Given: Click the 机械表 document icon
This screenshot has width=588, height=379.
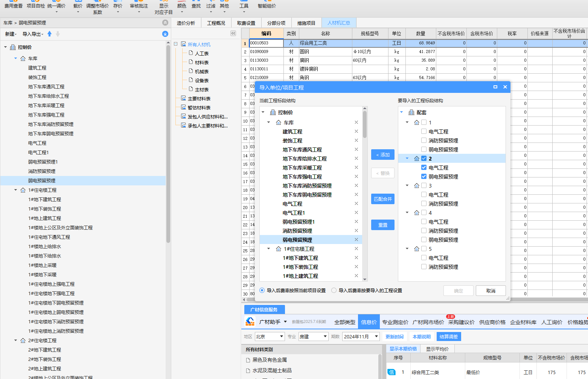Looking at the screenshot, I should point(191,71).
